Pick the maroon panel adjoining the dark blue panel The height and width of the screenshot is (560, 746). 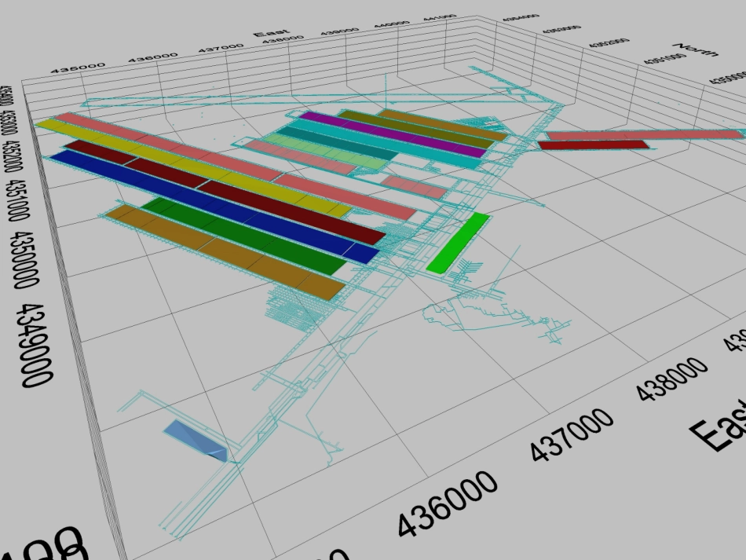pos(225,192)
